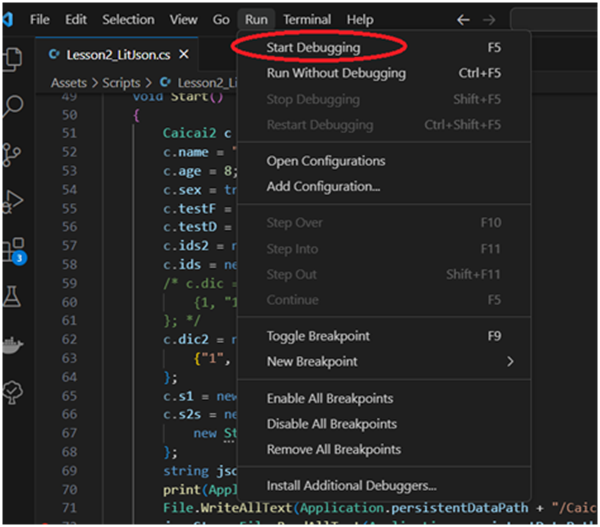Click 'c.s2s' on line 66

click(x=182, y=414)
